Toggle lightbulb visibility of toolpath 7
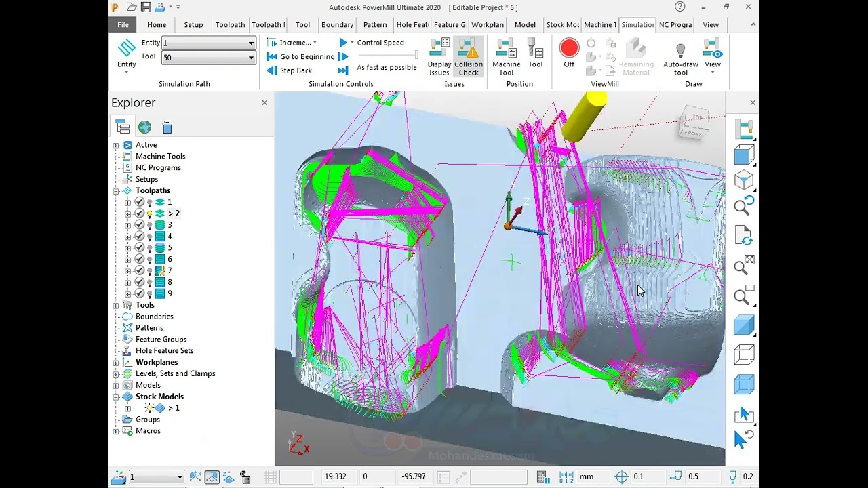The height and width of the screenshot is (488, 868). pyautogui.click(x=149, y=271)
